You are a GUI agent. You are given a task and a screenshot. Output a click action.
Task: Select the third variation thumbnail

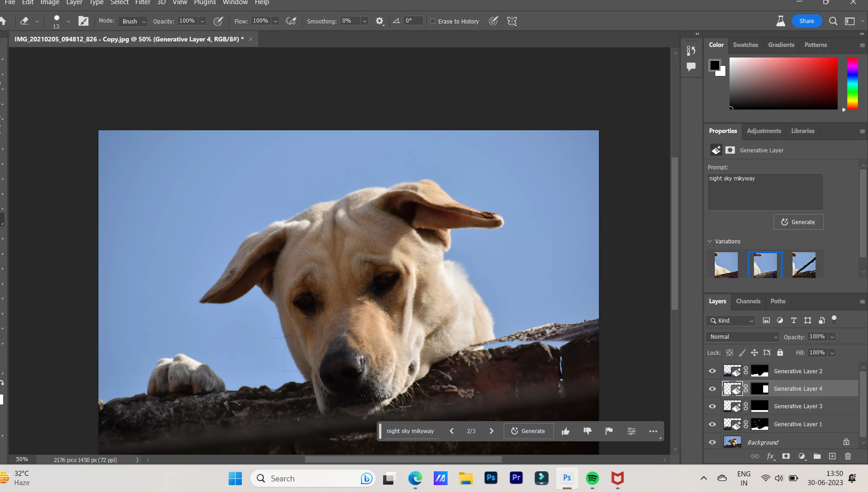(x=804, y=265)
